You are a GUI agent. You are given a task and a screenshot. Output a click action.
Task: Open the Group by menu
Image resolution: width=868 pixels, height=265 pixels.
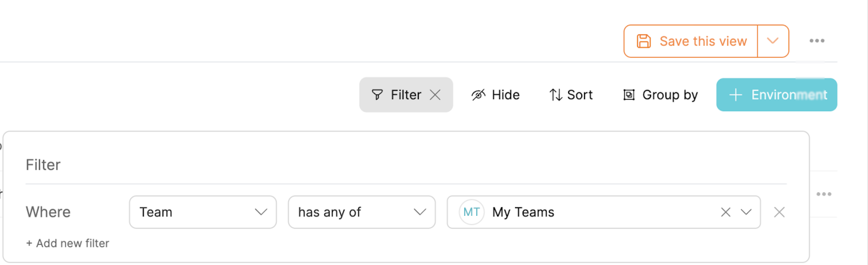pos(670,95)
